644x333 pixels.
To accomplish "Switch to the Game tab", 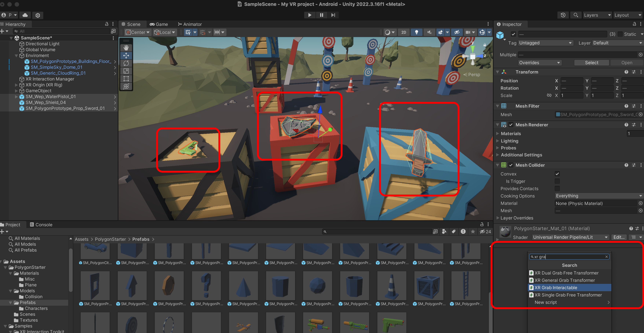I will click(x=159, y=24).
